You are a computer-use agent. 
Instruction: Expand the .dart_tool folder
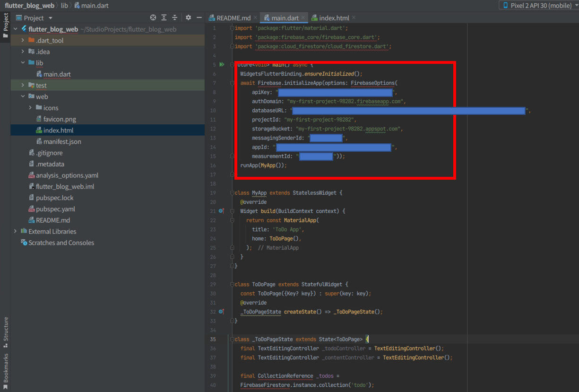point(23,41)
